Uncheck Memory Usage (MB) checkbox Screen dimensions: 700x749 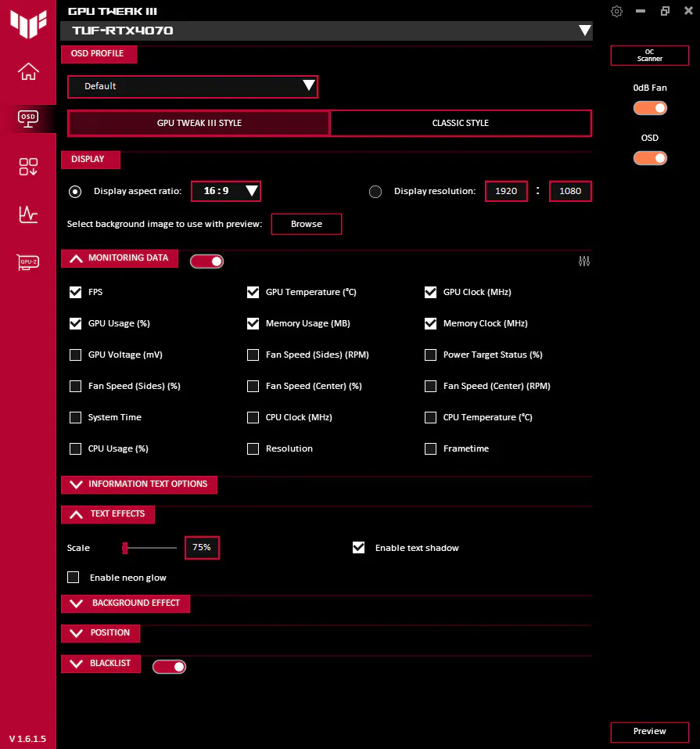(253, 323)
